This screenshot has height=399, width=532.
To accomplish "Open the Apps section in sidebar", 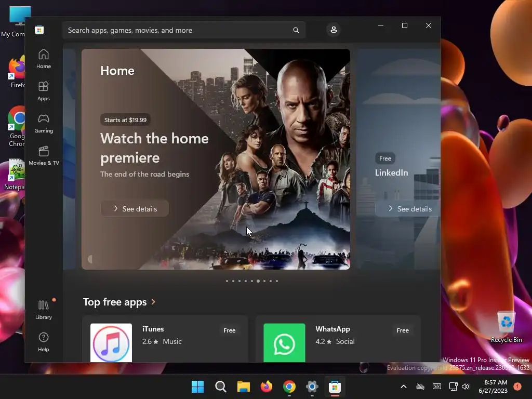I will coord(44,91).
